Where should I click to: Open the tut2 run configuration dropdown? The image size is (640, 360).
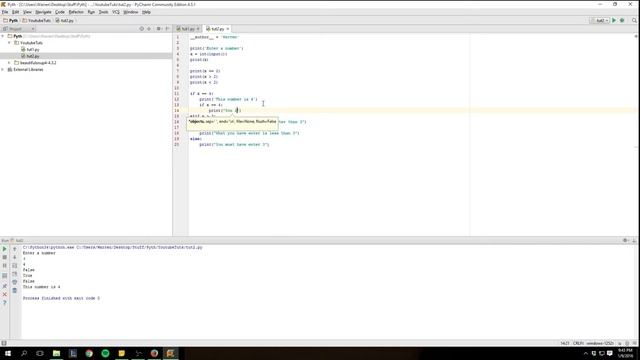click(x=600, y=20)
